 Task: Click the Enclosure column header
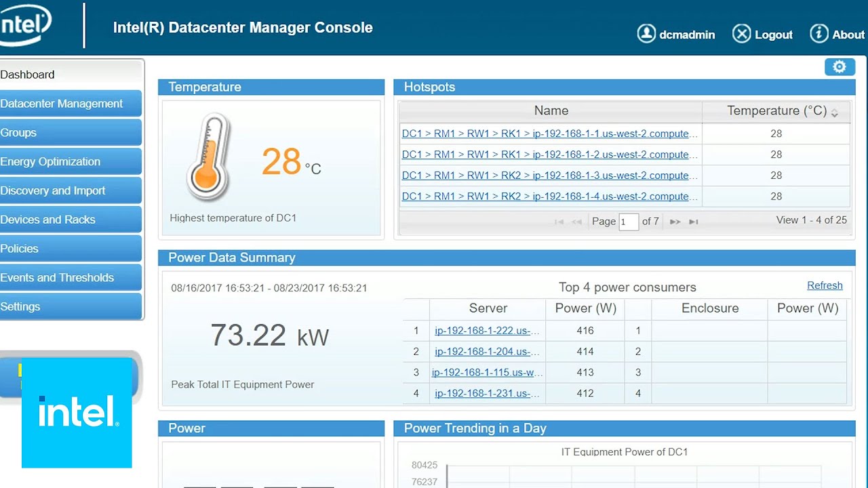point(709,308)
